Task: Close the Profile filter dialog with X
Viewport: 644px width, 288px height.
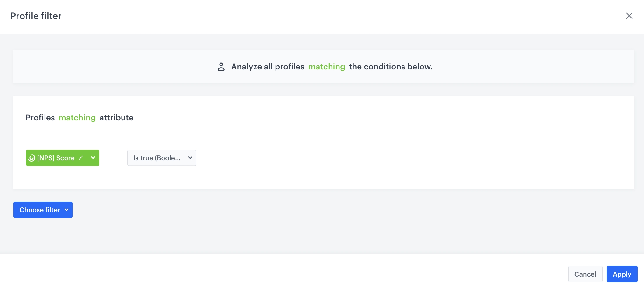Action: 629,16
